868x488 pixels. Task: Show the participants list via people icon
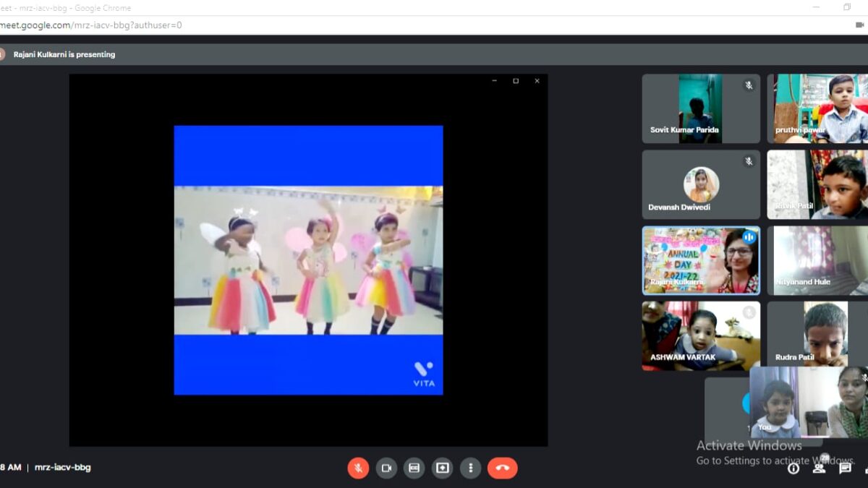tap(819, 468)
